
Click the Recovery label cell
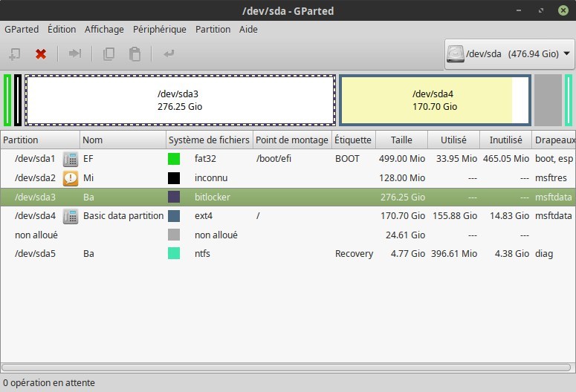click(354, 254)
